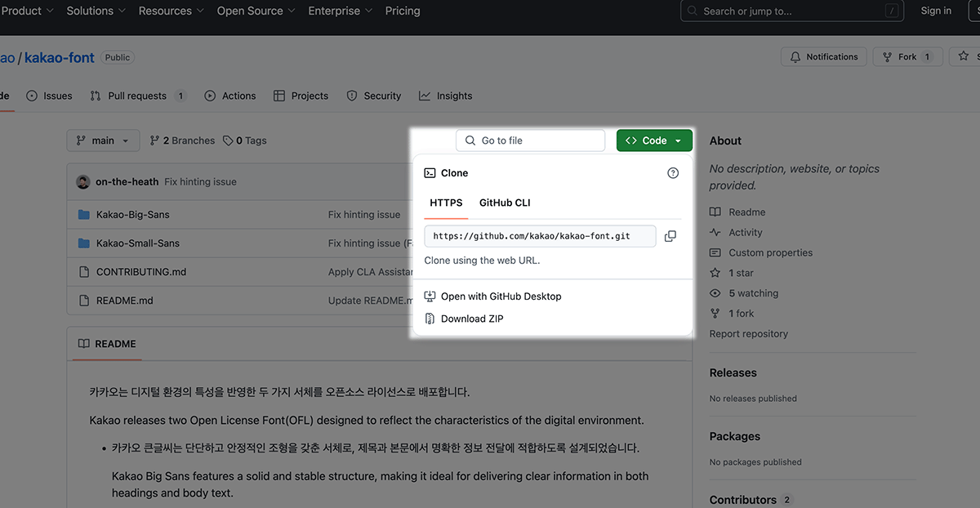Viewport: 980px width, 508px height.
Task: Click the branch icon beside 2 Branches
Action: [155, 140]
